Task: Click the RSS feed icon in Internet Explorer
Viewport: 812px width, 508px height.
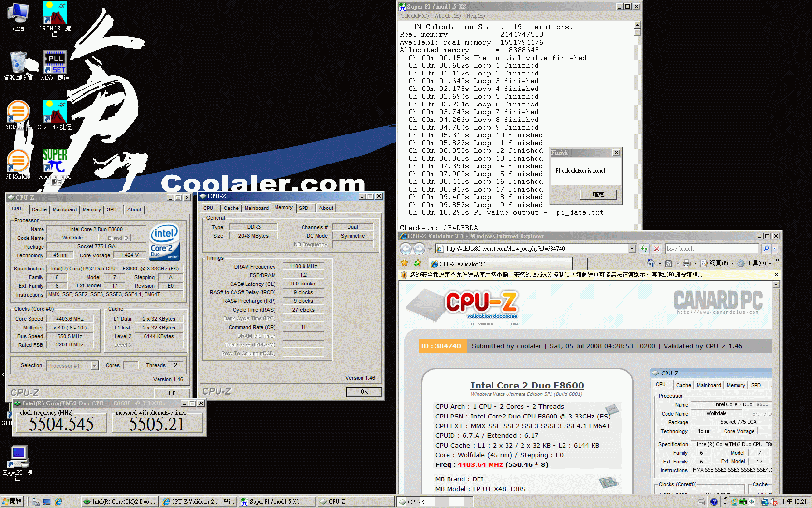Action: pyautogui.click(x=668, y=263)
